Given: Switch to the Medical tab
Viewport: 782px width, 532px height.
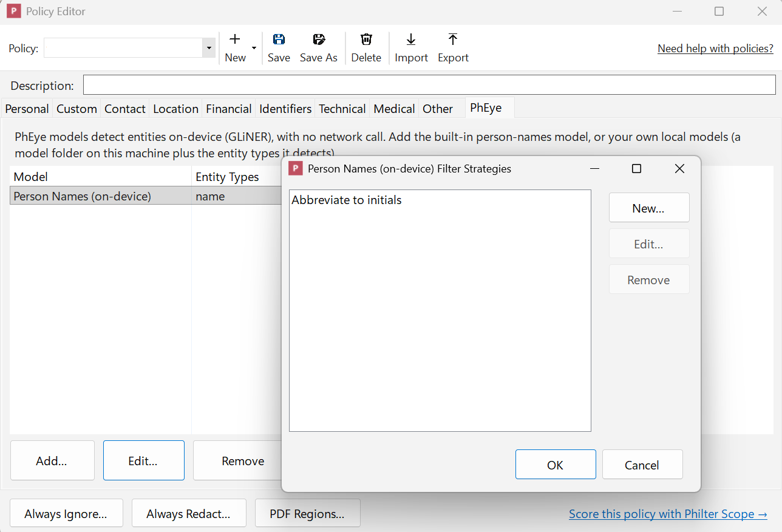Looking at the screenshot, I should (x=395, y=109).
